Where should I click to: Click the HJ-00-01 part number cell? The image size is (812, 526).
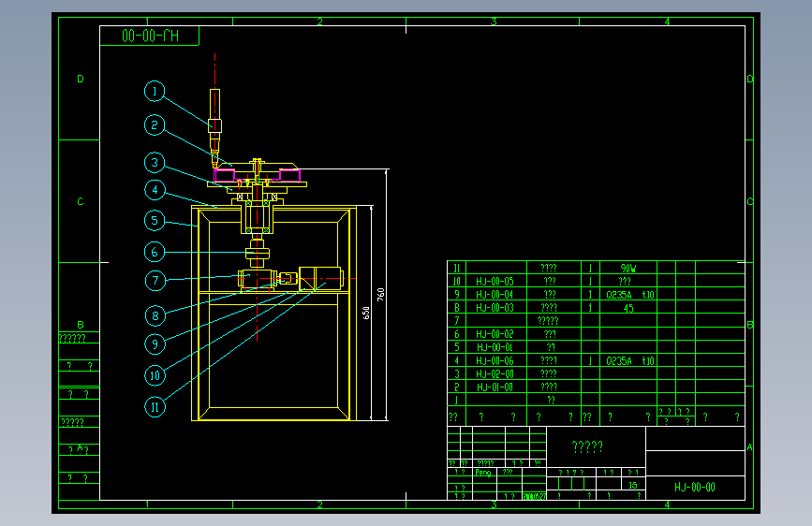[495, 347]
